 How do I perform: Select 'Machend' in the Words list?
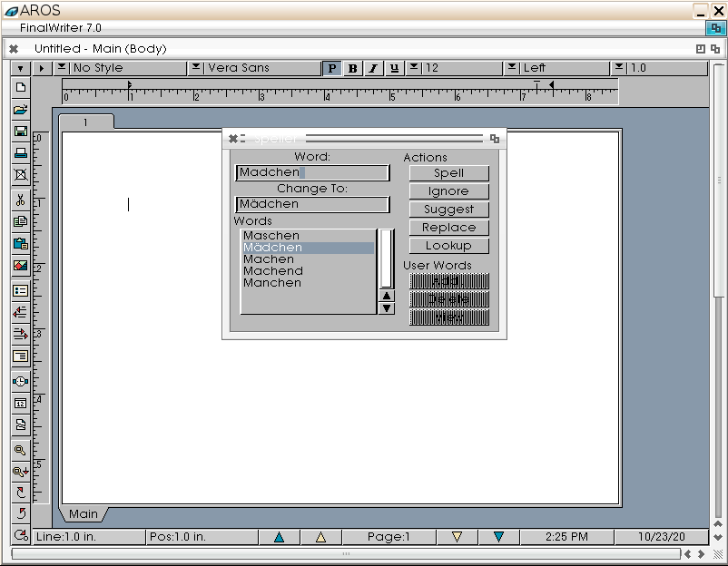[309, 271]
